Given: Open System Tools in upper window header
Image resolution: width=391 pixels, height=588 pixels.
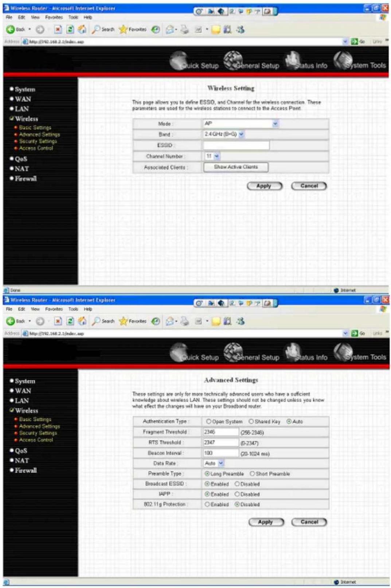Looking at the screenshot, I should (360, 61).
